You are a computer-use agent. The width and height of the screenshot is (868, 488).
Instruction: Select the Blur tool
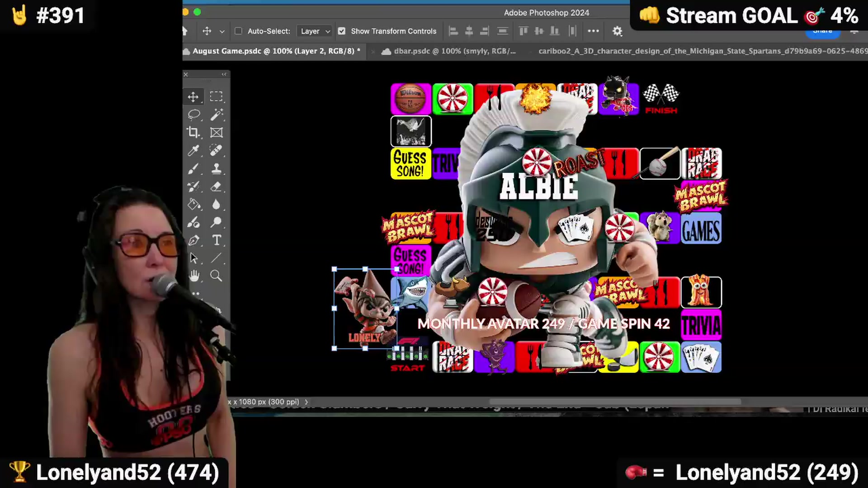tap(216, 204)
